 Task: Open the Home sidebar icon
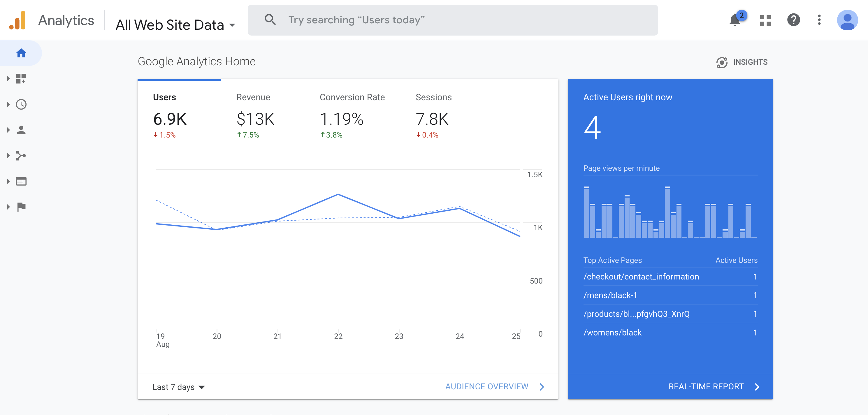21,53
